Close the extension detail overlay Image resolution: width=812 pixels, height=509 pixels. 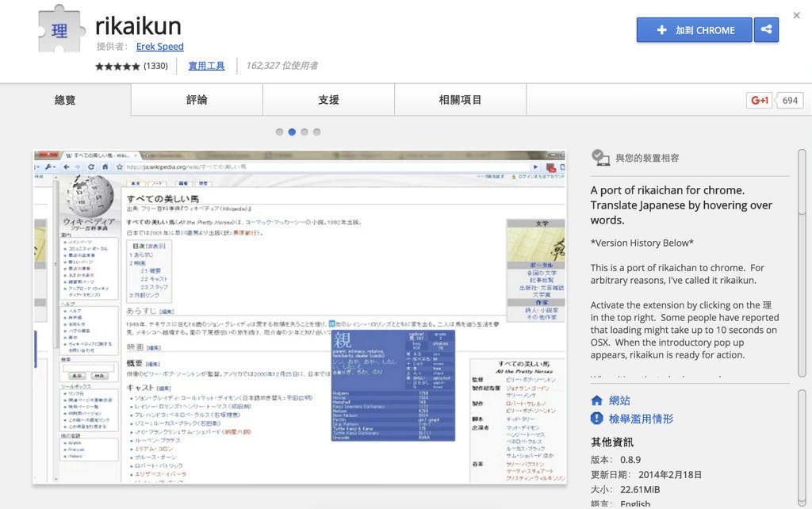click(796, 16)
